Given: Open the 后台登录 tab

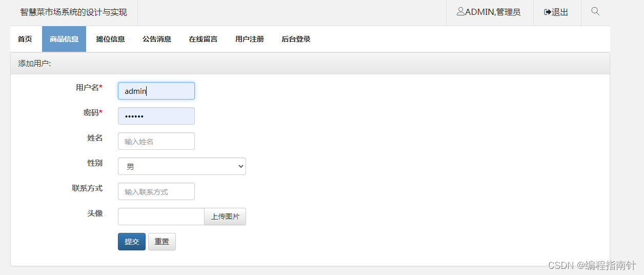Looking at the screenshot, I should click(x=296, y=39).
